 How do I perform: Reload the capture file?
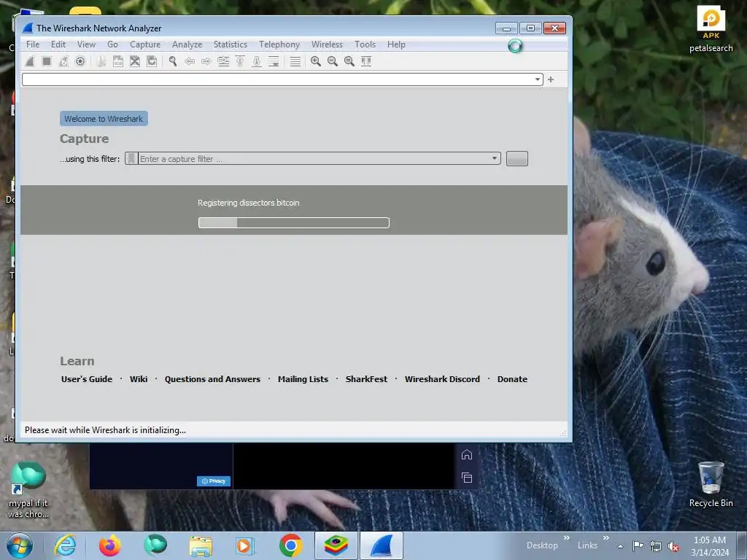coord(152,61)
